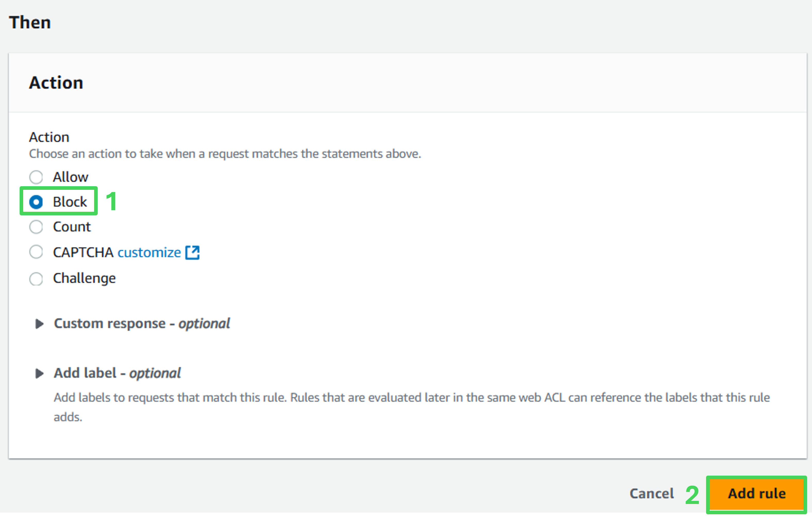The image size is (812, 529).
Task: Select the Block radio button
Action: pyautogui.click(x=36, y=202)
